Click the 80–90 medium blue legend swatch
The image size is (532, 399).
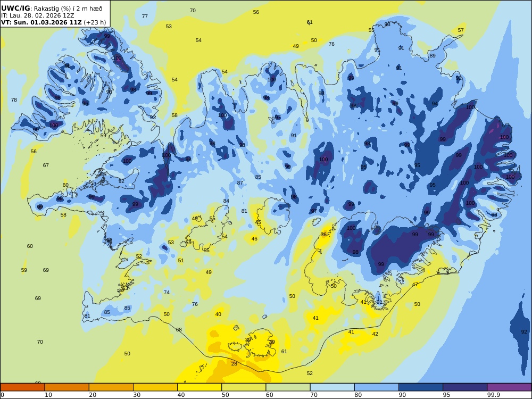(377, 387)
